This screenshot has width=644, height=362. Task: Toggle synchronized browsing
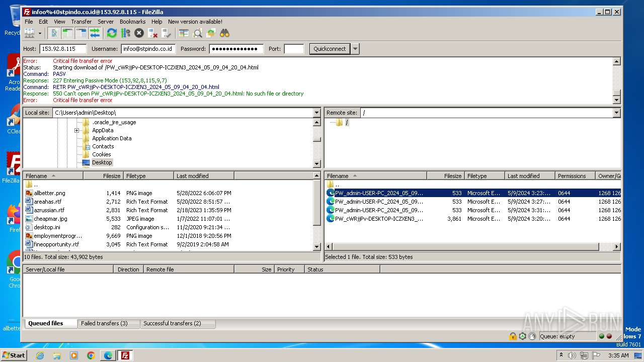[x=211, y=33]
